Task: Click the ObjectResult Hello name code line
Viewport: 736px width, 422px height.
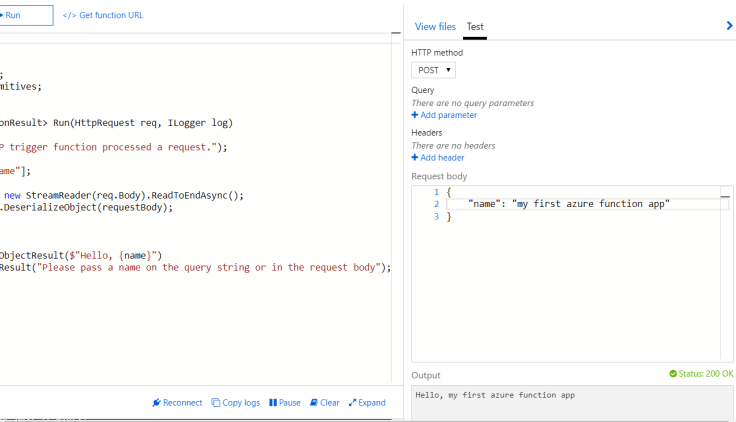Action: [81, 255]
